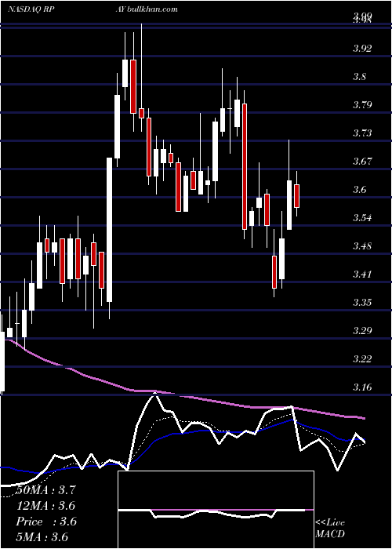This screenshot has height=549, width=392.
Task: Click the 3.79 price axis label
Action: (x=362, y=104)
